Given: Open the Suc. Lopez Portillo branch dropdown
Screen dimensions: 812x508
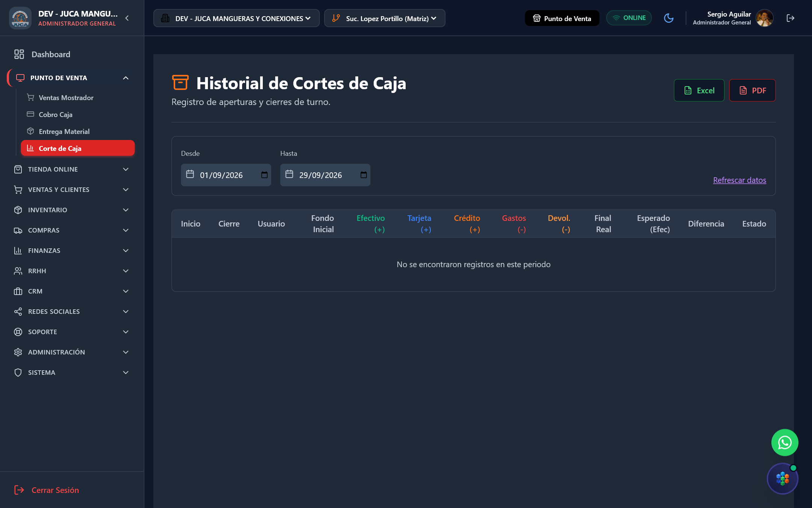Looking at the screenshot, I should (x=385, y=18).
